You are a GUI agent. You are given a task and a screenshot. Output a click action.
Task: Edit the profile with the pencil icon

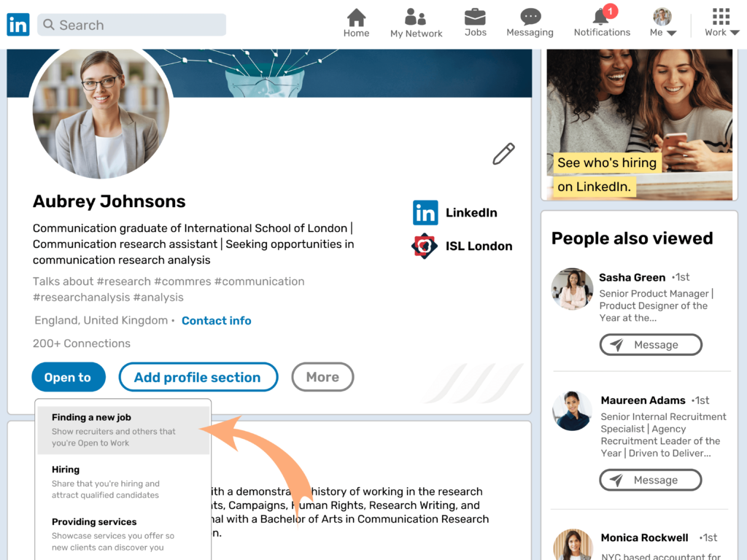pos(503,154)
